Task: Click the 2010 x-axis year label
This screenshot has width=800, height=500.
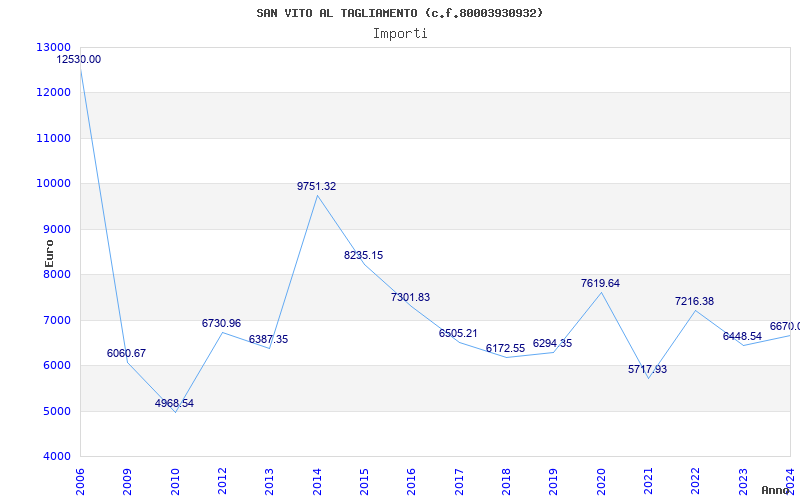Action: pos(175,482)
